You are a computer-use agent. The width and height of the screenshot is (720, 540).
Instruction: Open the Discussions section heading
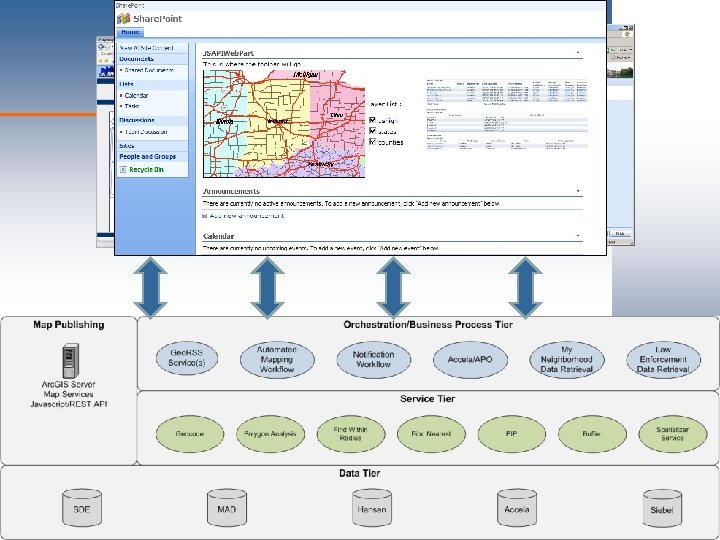137,120
